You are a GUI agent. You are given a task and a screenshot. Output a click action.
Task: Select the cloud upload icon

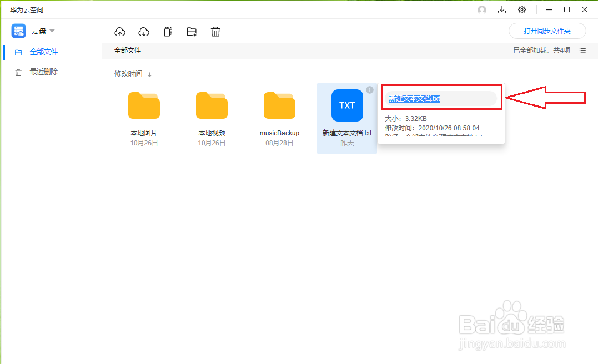[120, 32]
